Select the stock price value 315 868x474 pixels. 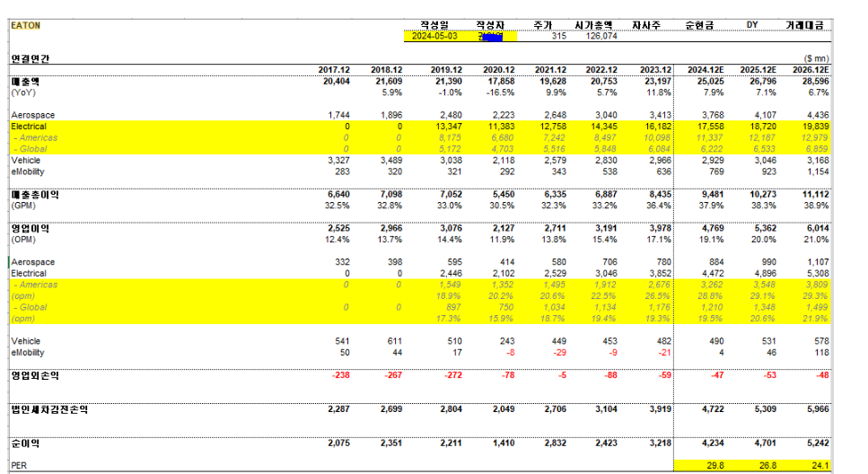[x=558, y=36]
